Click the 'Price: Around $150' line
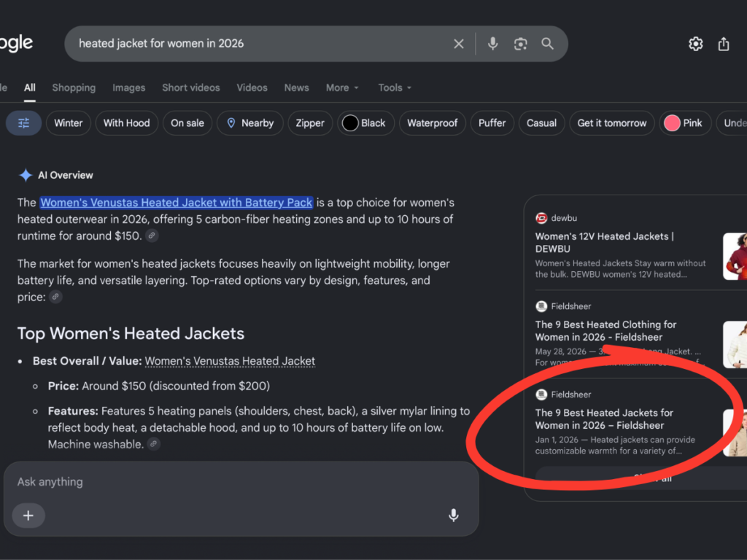The image size is (747, 560). 158,386
